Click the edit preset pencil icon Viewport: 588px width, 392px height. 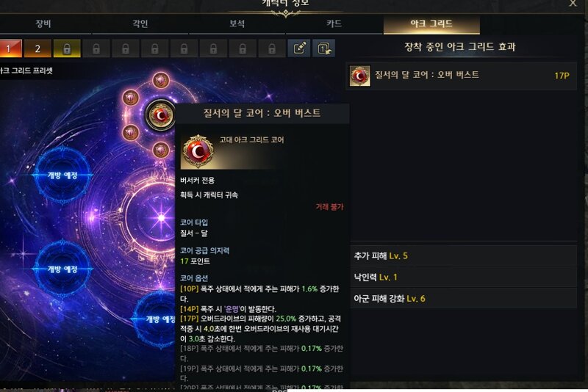click(299, 48)
